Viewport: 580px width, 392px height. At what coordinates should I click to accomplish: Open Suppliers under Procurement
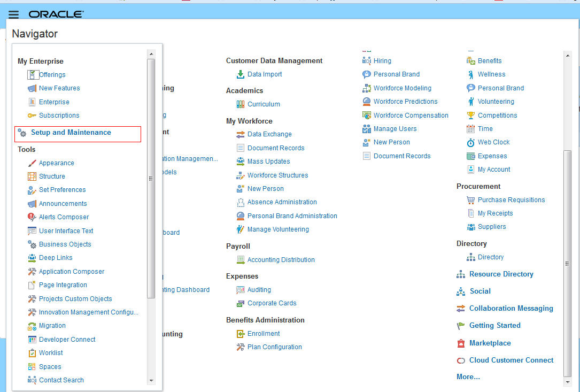pos(492,227)
